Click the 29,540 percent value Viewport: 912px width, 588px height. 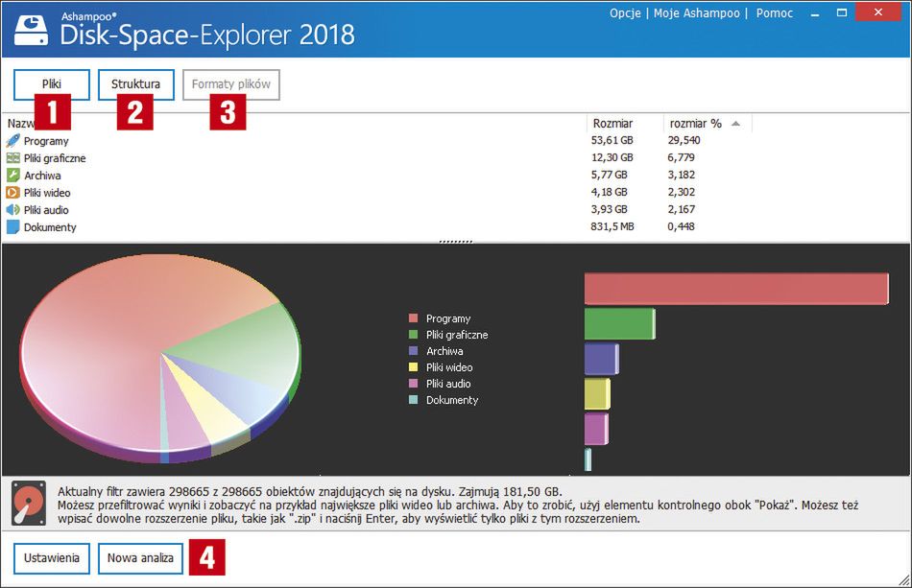(684, 140)
